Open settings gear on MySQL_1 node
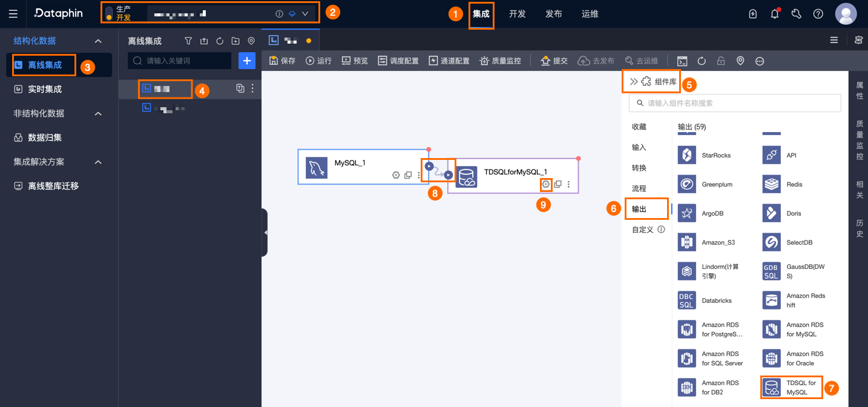The image size is (868, 407). [396, 175]
